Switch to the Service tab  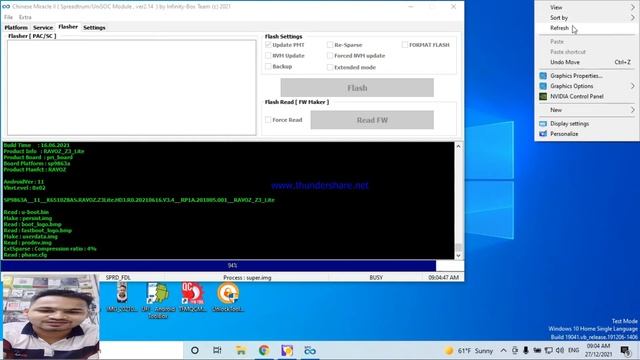[x=43, y=27]
